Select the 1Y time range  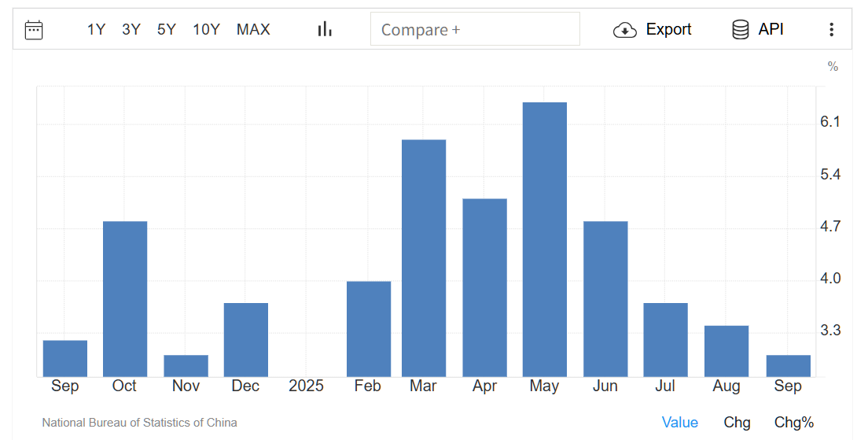96,30
